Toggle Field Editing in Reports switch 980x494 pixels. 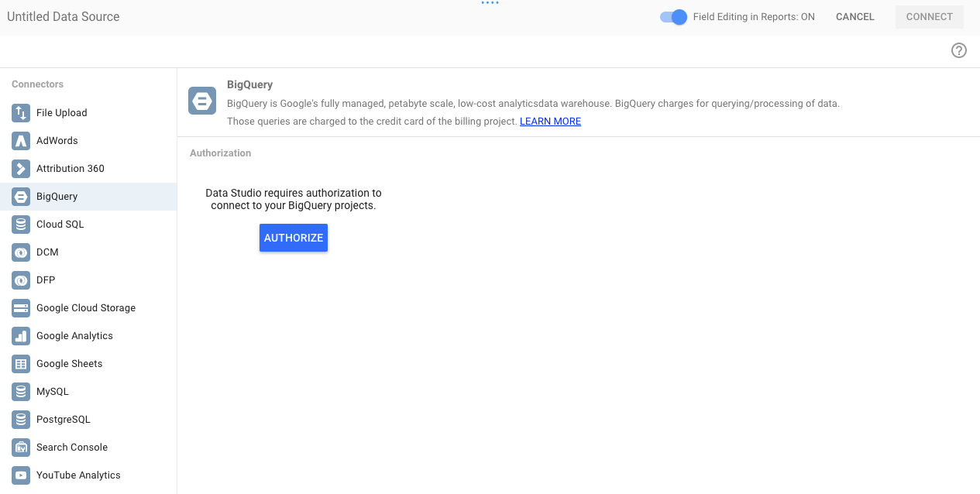[673, 17]
